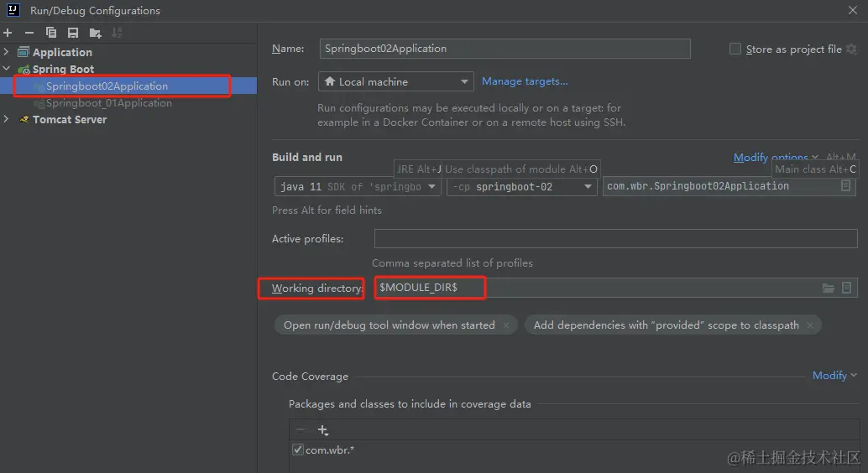
Task: Expand the Tomcat Server tree node
Action: point(6,119)
